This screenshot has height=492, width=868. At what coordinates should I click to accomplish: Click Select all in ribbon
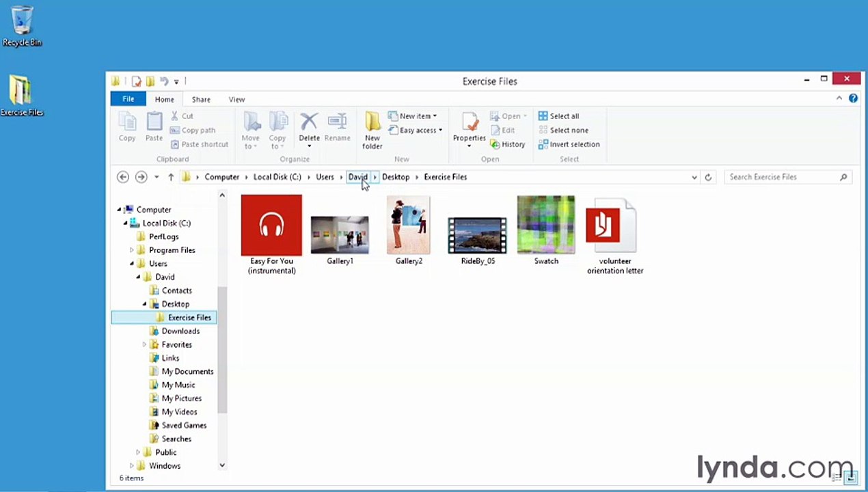[558, 116]
